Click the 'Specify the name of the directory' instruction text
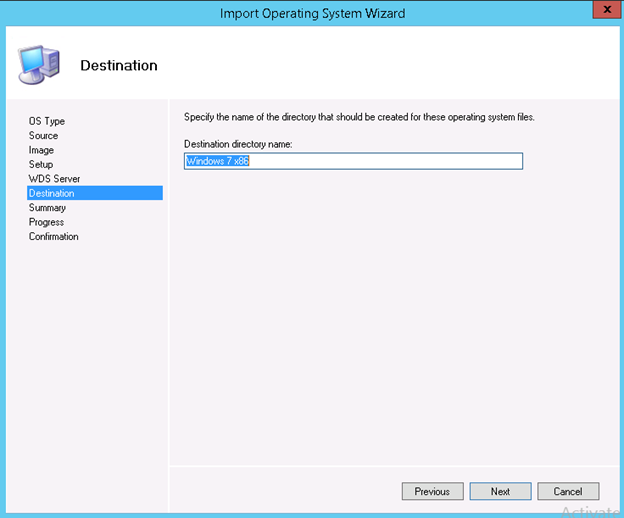 [359, 118]
